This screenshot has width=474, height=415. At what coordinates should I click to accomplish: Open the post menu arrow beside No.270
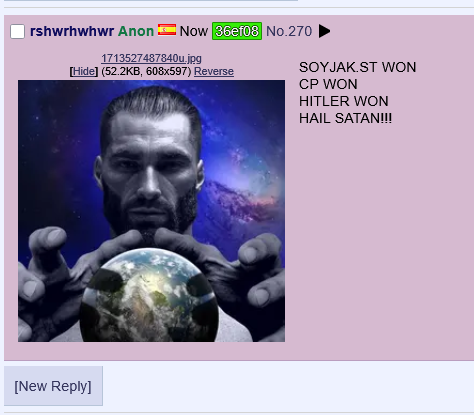(x=324, y=31)
